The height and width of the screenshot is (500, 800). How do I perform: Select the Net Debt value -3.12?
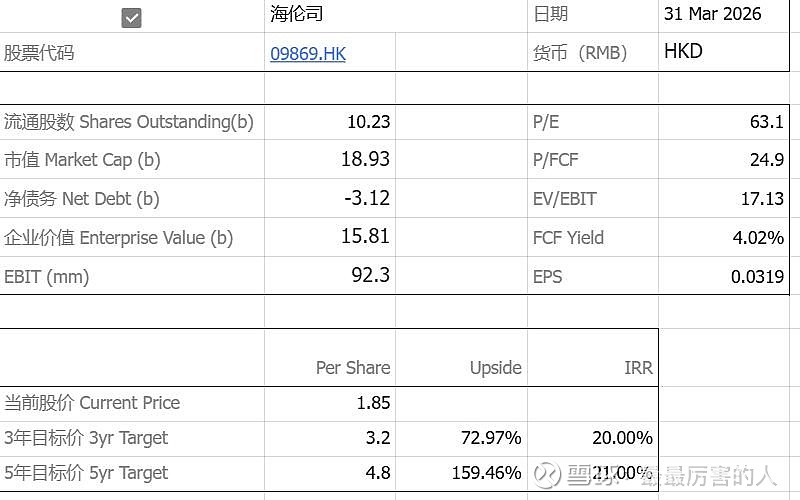(x=366, y=198)
